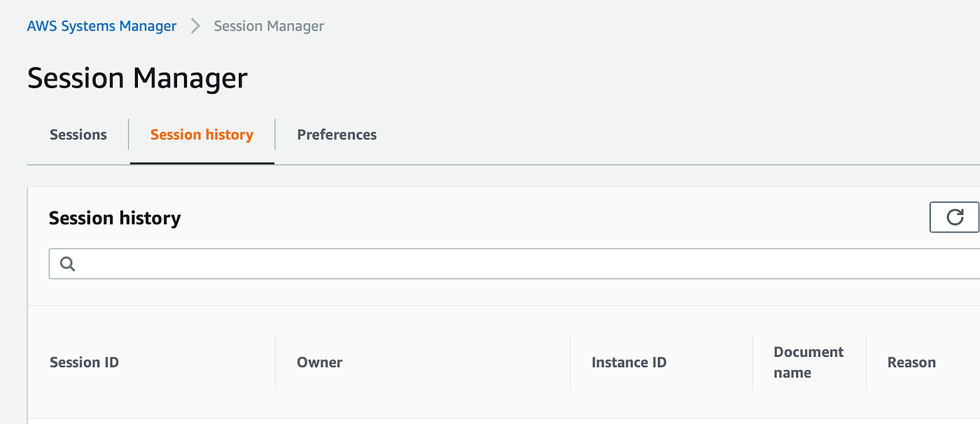Click the breadcrumb chevron separator
The image size is (980, 424).
coord(195,27)
